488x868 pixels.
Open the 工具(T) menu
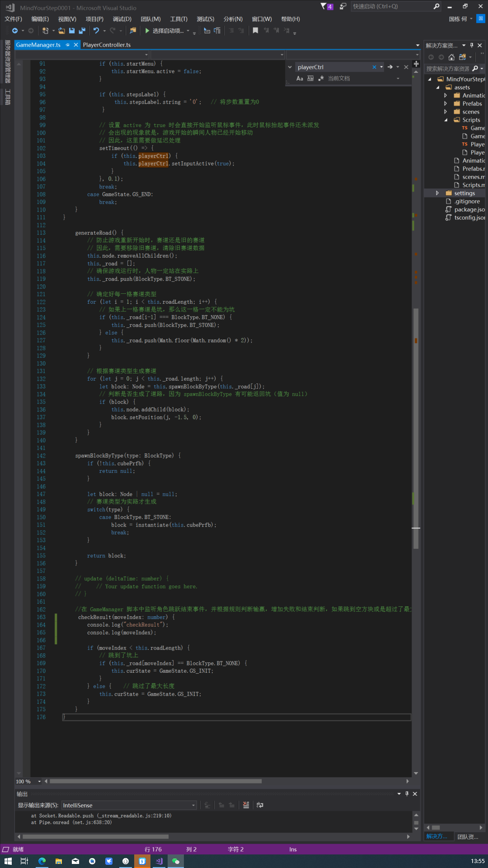click(178, 19)
